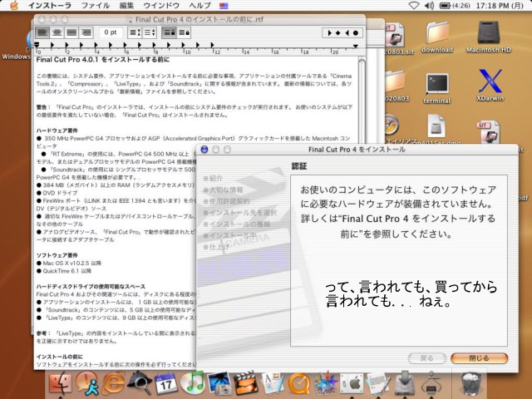Open the flag input source menu

(224, 6)
